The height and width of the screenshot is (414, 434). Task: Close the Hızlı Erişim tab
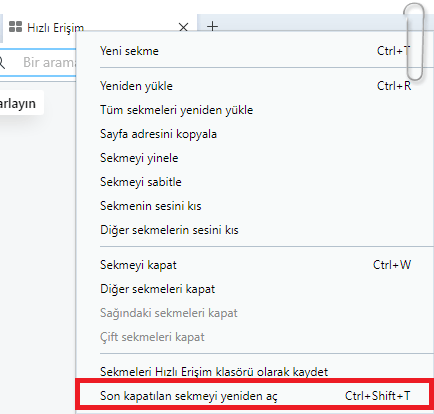pyautogui.click(x=183, y=27)
